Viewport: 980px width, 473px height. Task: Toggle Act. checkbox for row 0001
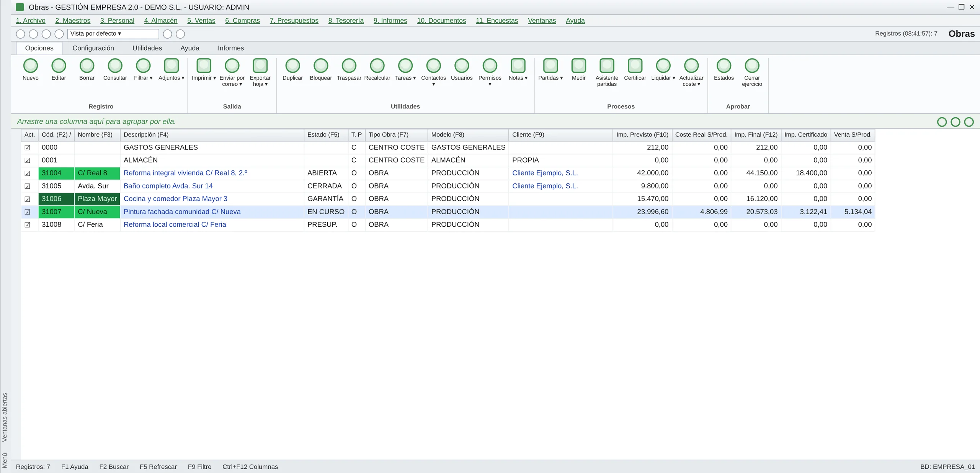pos(27,160)
